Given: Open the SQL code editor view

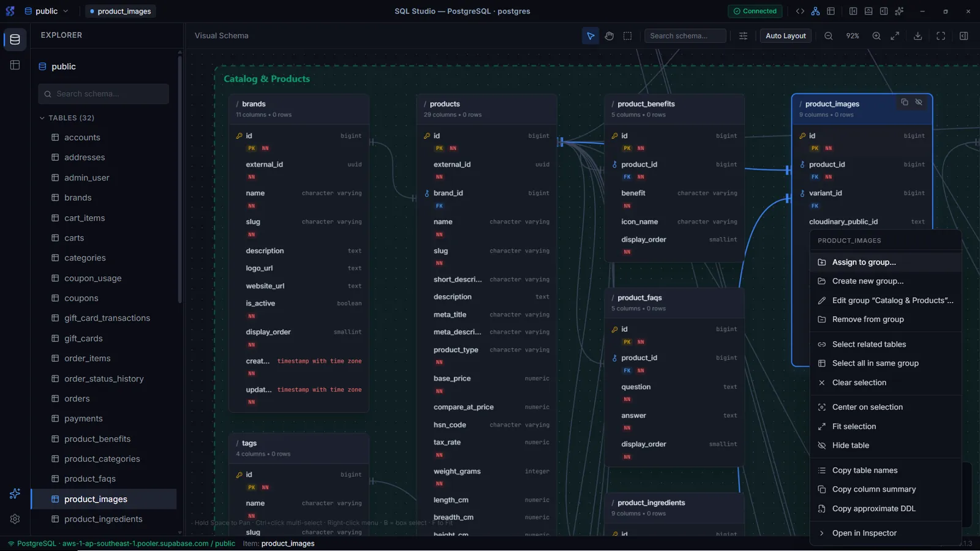Looking at the screenshot, I should (x=800, y=11).
